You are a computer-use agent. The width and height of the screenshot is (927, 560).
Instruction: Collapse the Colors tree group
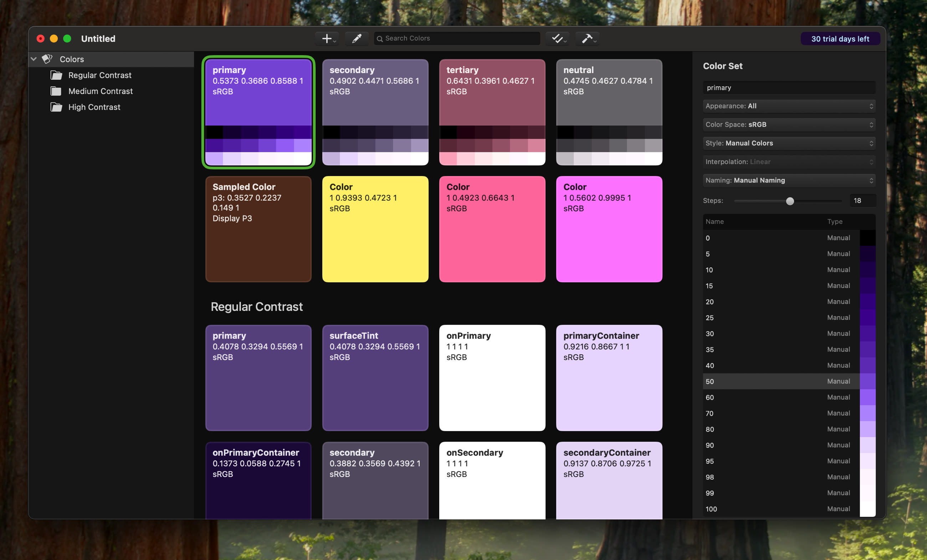click(34, 59)
